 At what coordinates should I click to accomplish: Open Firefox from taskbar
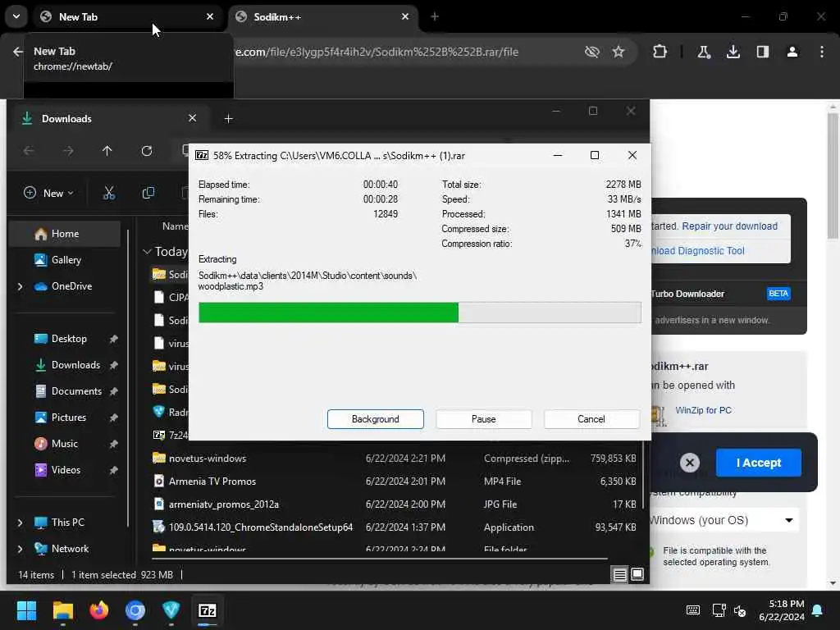point(98,610)
